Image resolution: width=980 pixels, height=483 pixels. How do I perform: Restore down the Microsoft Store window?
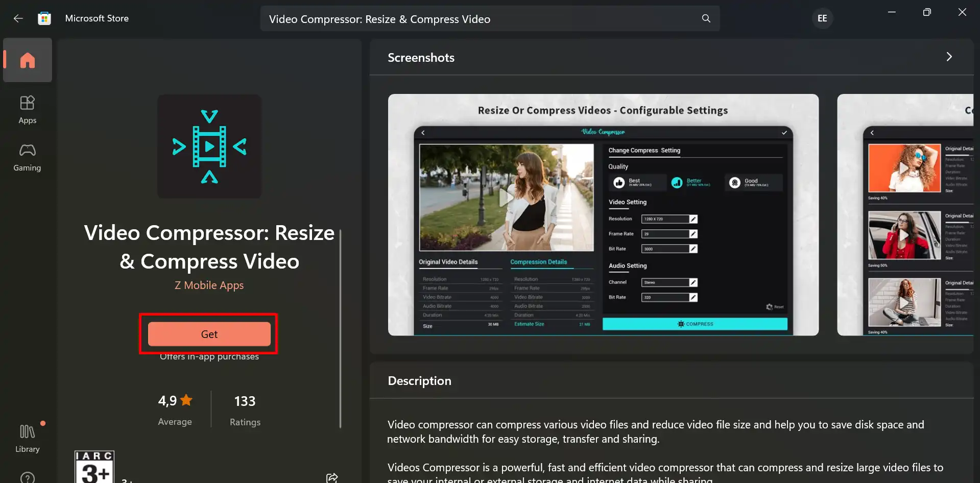927,12
